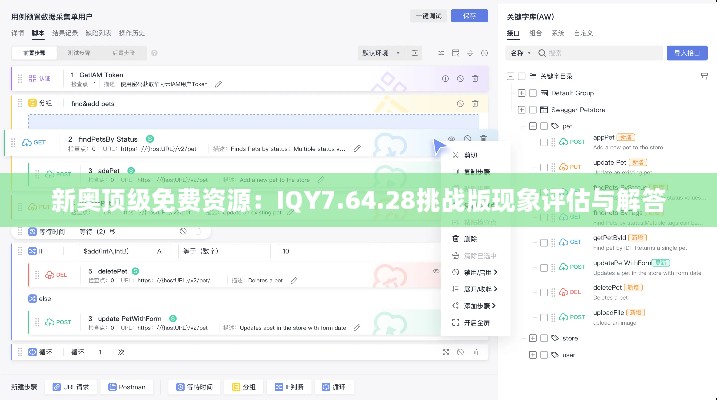Expand the Swagger Petstore node
Screen dimensions: 717x400
[x=521, y=110]
